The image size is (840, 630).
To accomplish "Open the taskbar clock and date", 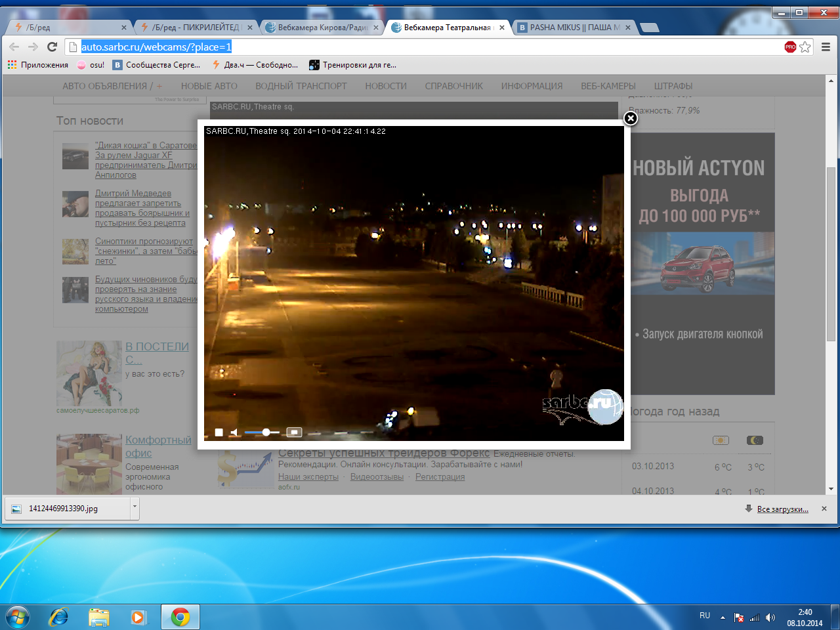I will [805, 618].
